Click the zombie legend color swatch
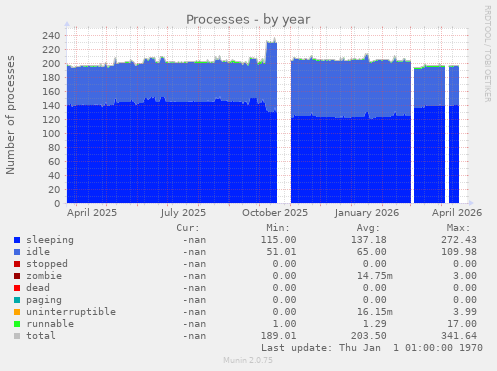 point(17,276)
